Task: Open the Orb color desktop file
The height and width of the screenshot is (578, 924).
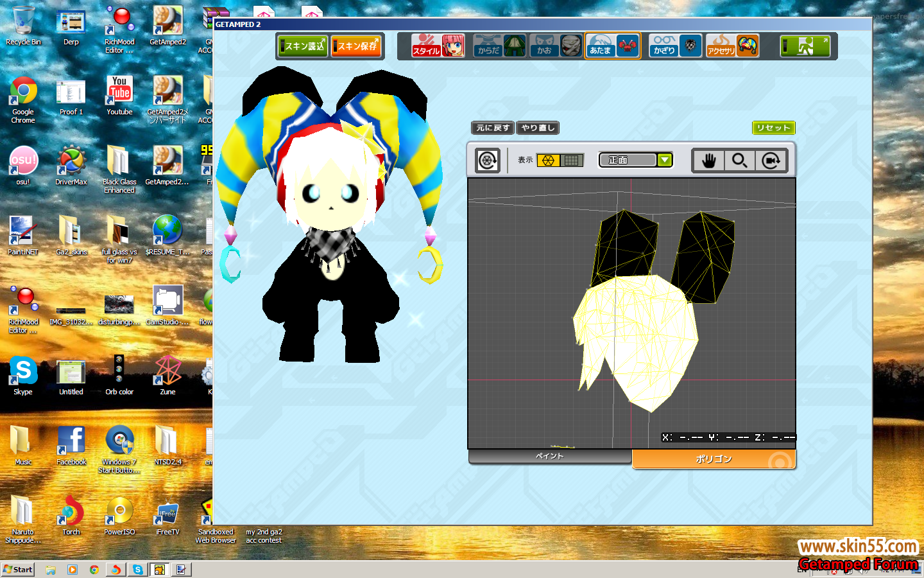Action: (119, 376)
